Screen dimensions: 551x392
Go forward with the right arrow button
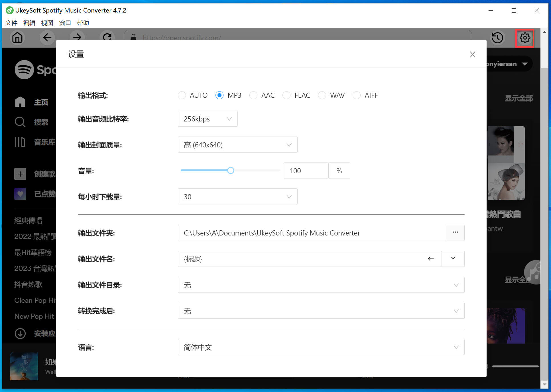point(77,38)
